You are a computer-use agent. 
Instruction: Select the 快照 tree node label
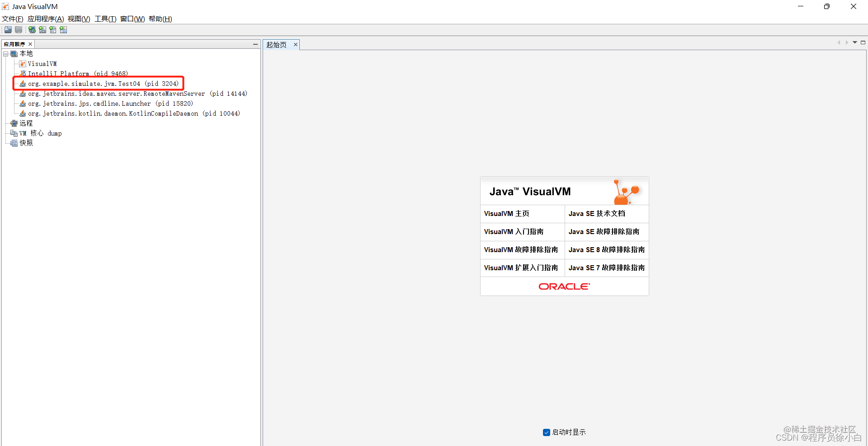coord(26,143)
